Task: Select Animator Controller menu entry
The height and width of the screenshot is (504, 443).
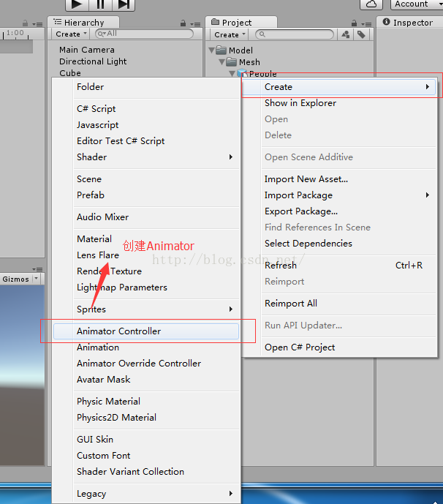Action: (x=146, y=331)
